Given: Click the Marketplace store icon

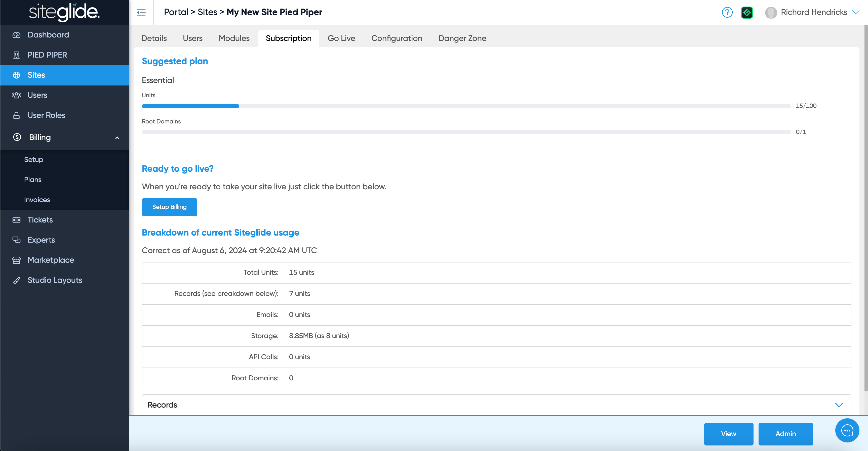Looking at the screenshot, I should pos(17,260).
